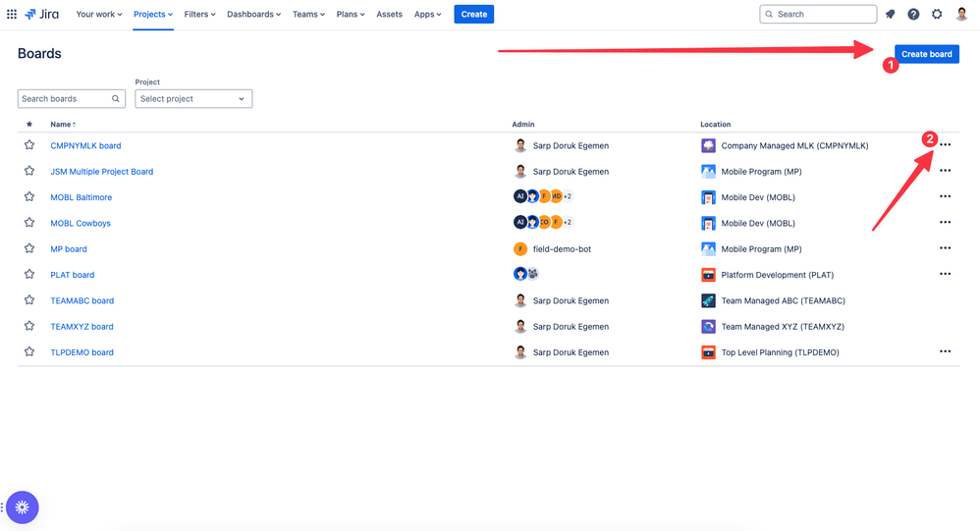Open more actions for PLAT board
Image resolution: width=980 pixels, height=531 pixels.
945,274
